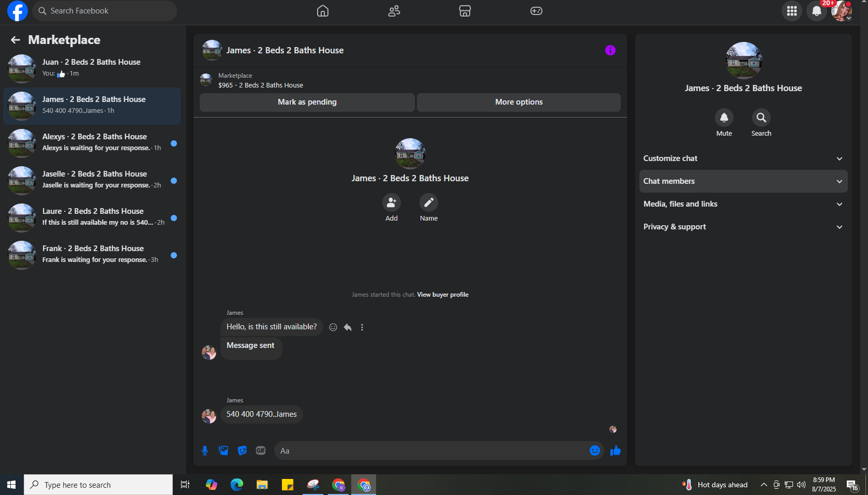Click the '540 400 4790..James' message bubble
Image resolution: width=868 pixels, height=495 pixels.
coord(262,414)
